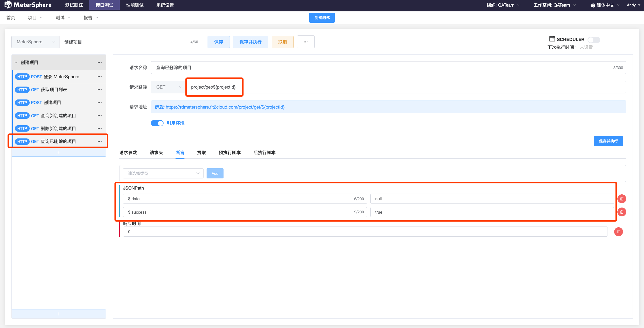Delete the $.success JSONPath assertion
Screen dimensions: 644x328
click(x=622, y=212)
